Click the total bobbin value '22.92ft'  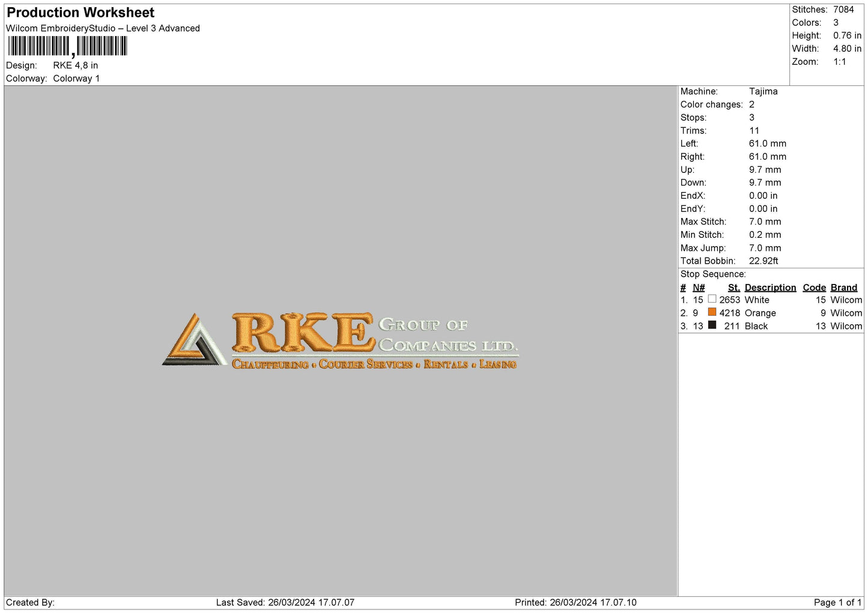(763, 261)
